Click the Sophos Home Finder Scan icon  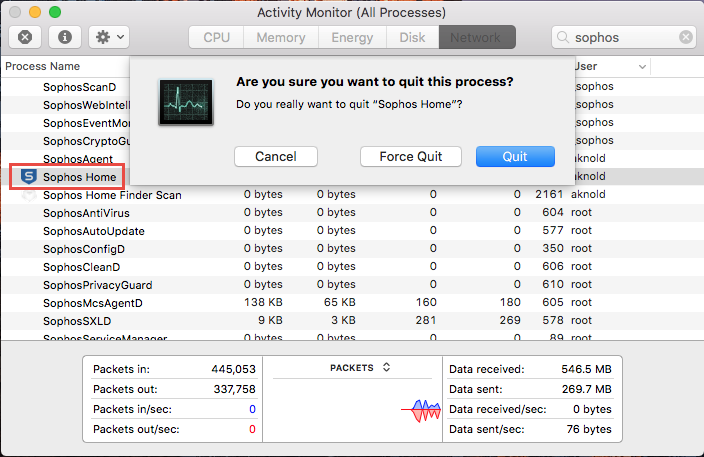(29, 195)
